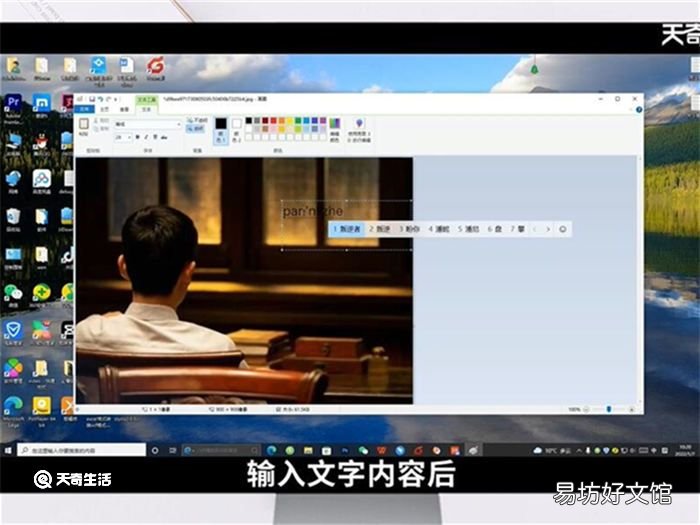Viewport: 700px width, 525px height.
Task: Open the blue File menu tab
Action: click(x=84, y=109)
